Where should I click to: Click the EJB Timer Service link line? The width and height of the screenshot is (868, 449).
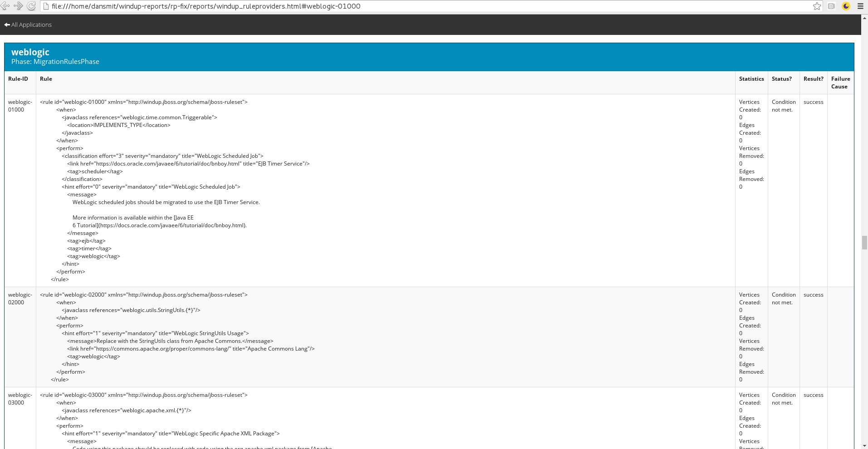188,164
